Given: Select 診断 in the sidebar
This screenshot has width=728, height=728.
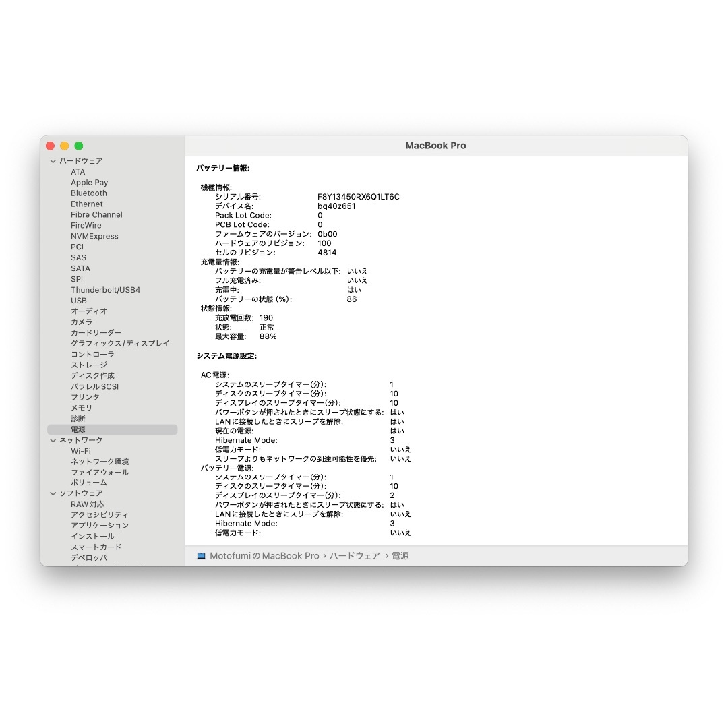Looking at the screenshot, I should (x=78, y=419).
